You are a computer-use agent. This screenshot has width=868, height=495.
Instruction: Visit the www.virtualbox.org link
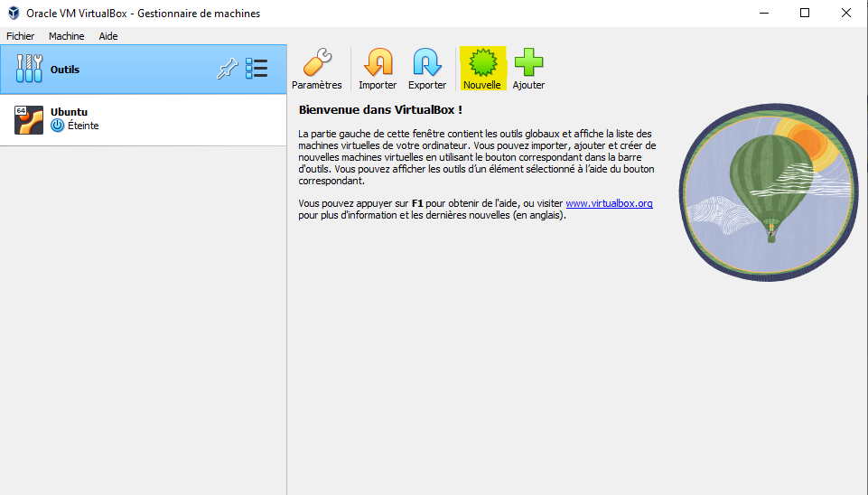(609, 204)
